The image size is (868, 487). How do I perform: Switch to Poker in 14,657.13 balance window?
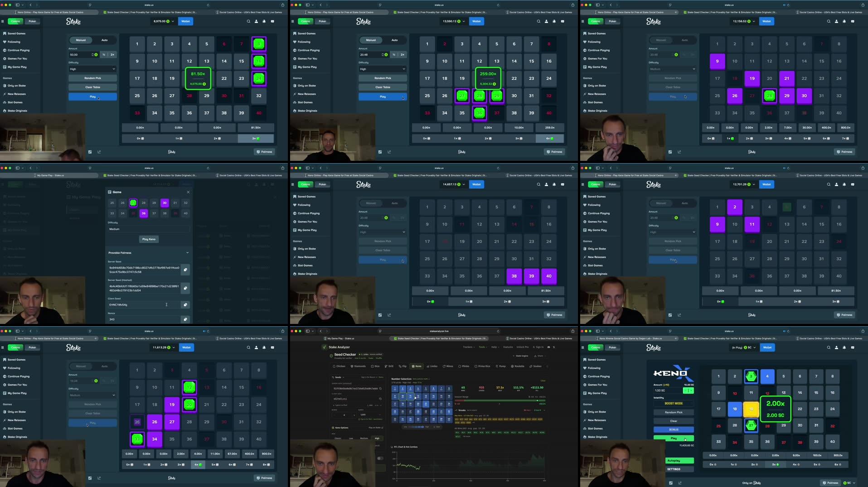pos(322,184)
